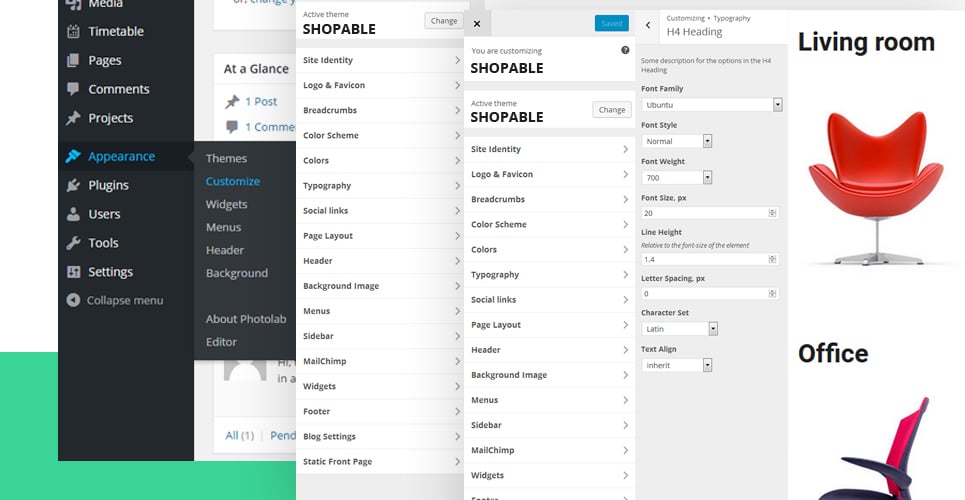Screen dimensions: 965x500
Task: Select Menus in Appearance submenu
Action: tap(223, 227)
